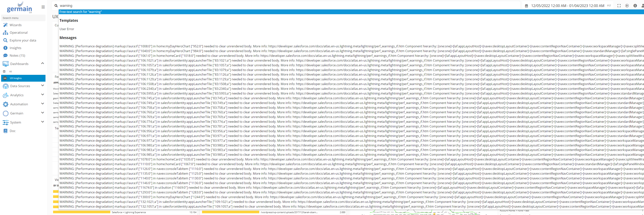Click the fullscreen icon in top bar
The height and width of the screenshot is (215, 644).
click(619, 6)
